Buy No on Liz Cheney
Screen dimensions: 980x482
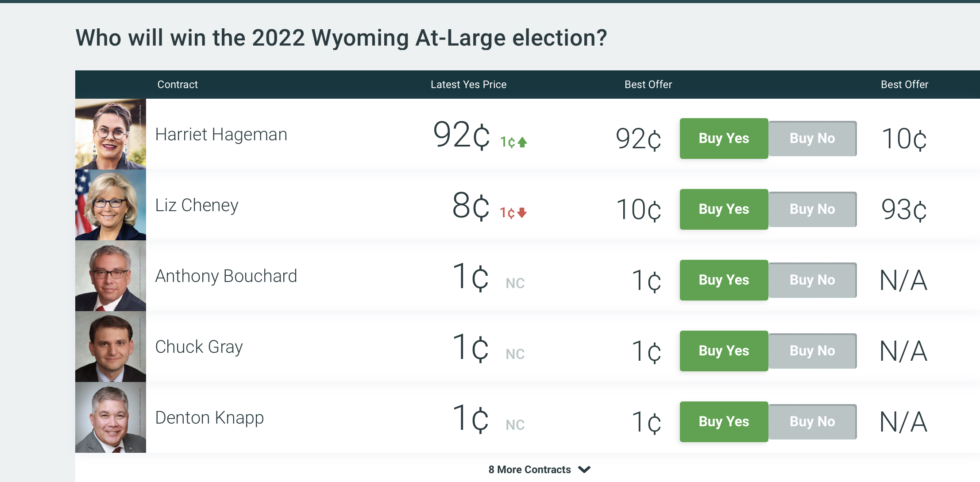pos(812,209)
